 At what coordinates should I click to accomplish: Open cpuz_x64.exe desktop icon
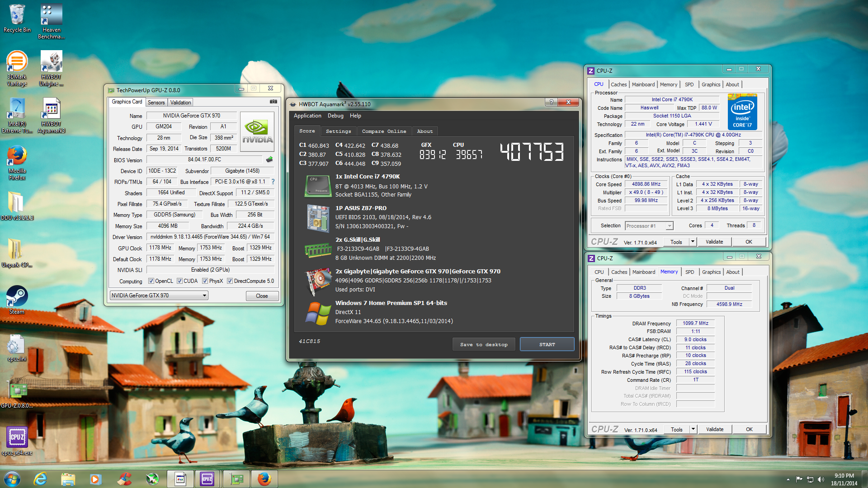click(x=17, y=441)
